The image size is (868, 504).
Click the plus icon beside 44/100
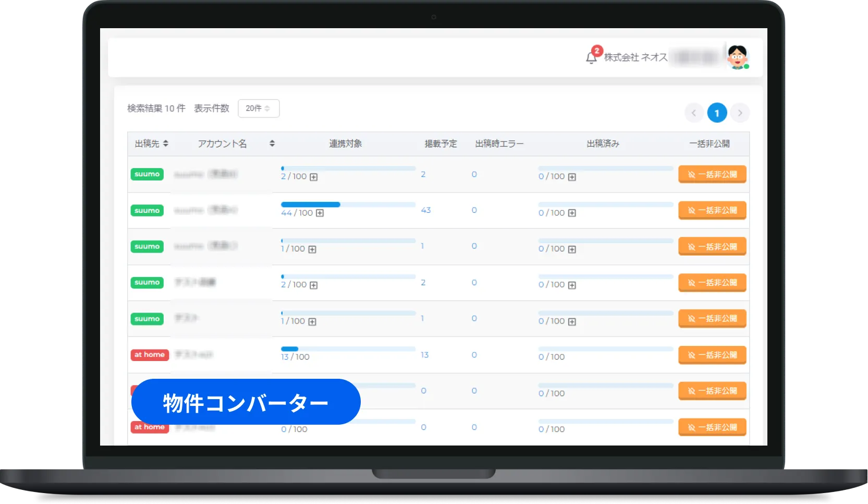coord(320,213)
